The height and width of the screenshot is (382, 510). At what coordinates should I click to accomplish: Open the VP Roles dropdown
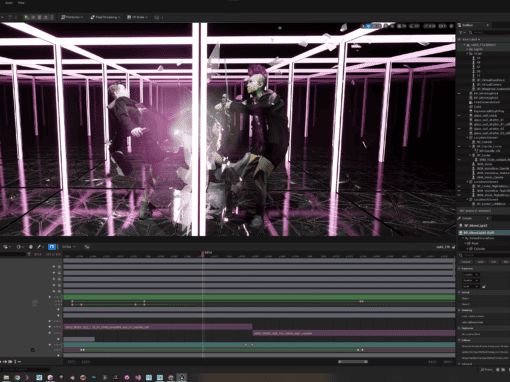click(x=137, y=17)
